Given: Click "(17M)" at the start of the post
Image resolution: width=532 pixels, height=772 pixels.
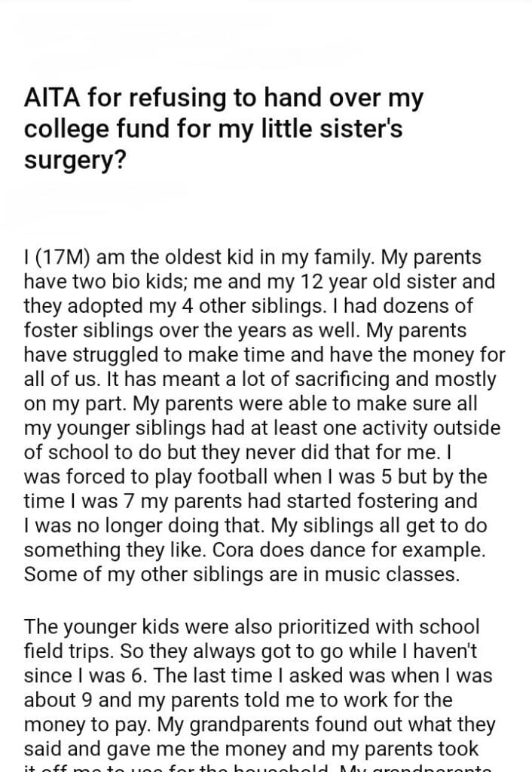Looking at the screenshot, I should tap(63, 259).
